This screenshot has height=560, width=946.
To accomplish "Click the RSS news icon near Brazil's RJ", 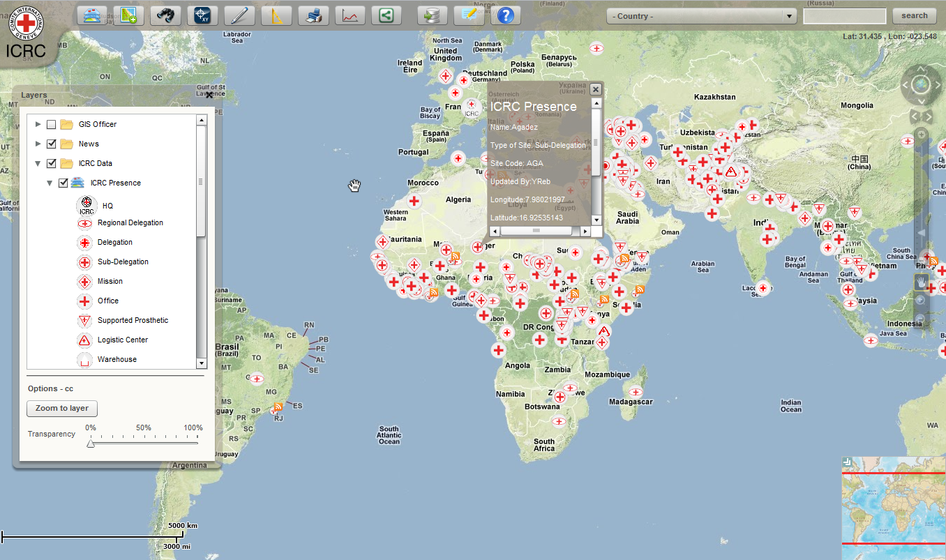I will 278,407.
